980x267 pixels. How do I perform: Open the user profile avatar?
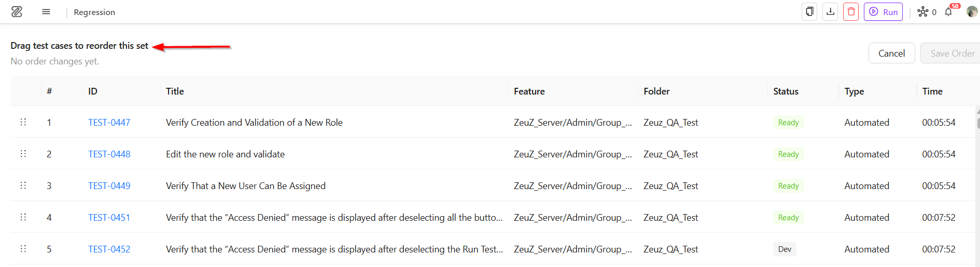pos(972,11)
